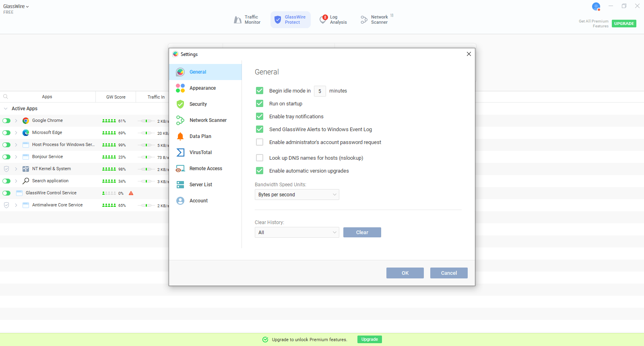Click the Account avatar icon in settings
The image size is (644, 346).
coord(180,201)
